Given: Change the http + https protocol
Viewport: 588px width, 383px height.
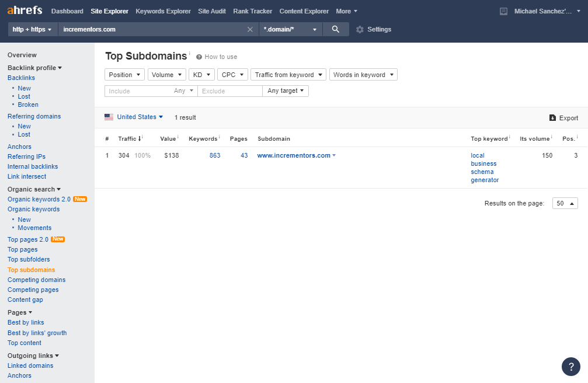Looking at the screenshot, I should (x=32, y=29).
